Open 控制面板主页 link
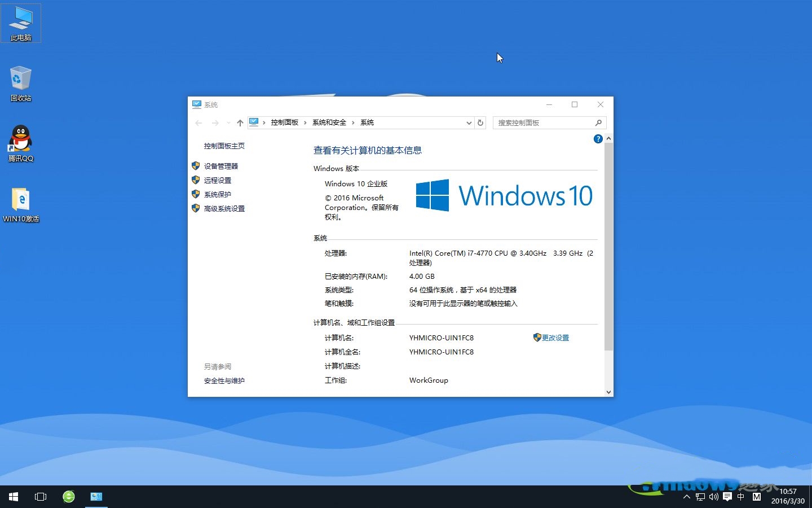This screenshot has height=508, width=812. 224,146
